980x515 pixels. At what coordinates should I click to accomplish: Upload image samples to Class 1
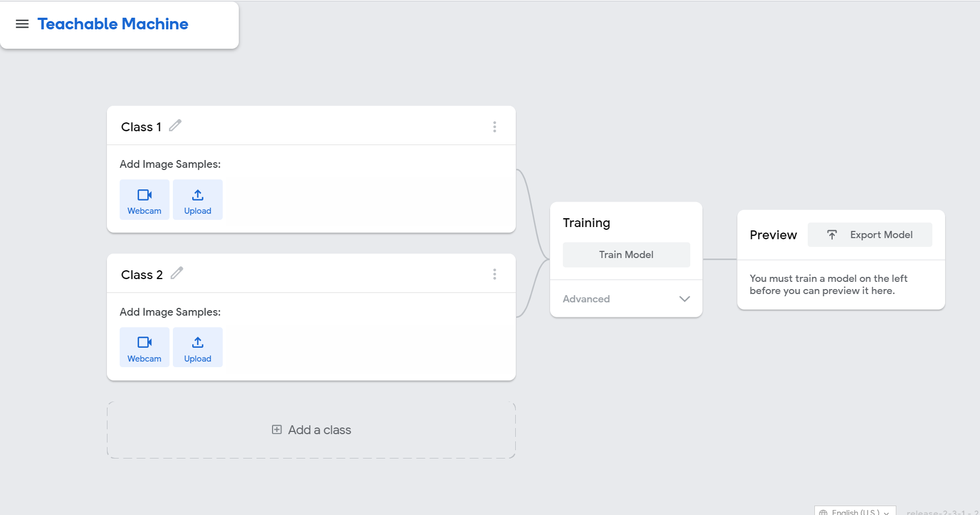click(198, 200)
